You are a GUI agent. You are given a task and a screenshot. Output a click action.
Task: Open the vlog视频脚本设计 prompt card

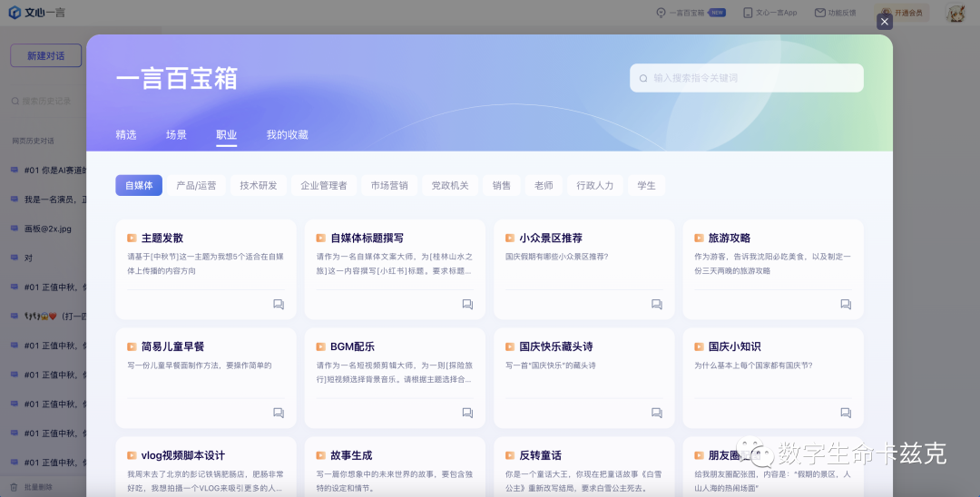click(x=206, y=467)
